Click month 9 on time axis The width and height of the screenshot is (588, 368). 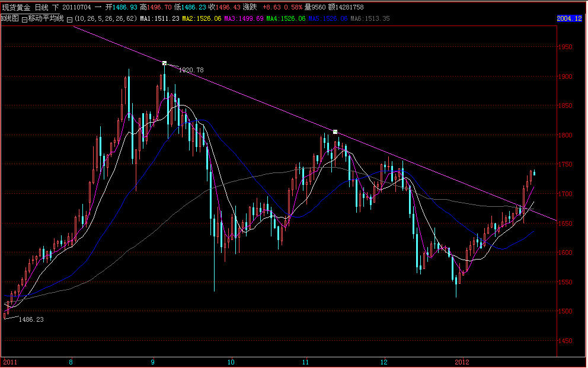[x=152, y=362]
